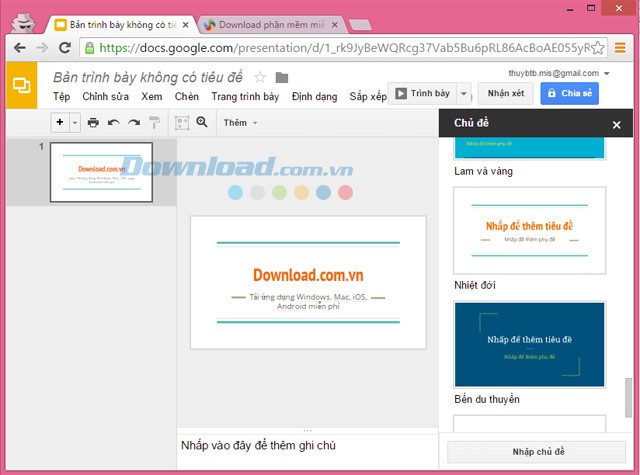Click the account email thuybtb.mis@gmail.com
This screenshot has height=475, width=640.
pyautogui.click(x=553, y=73)
